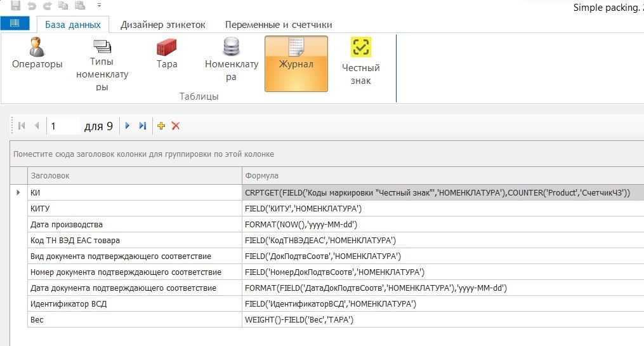Image resolution: width=644 pixels, height=346 pixels.
Task: Select Дата документа подтверждающего соответствие cell
Action: tap(135, 288)
